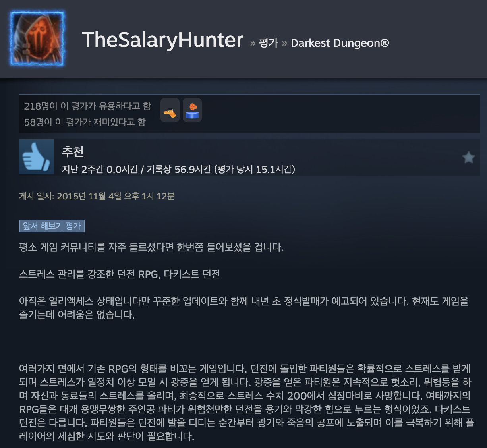Screen dimensions: 487x448
Task: Click the paragraph mentioning 얼리액세스 상태
Action: (244, 308)
